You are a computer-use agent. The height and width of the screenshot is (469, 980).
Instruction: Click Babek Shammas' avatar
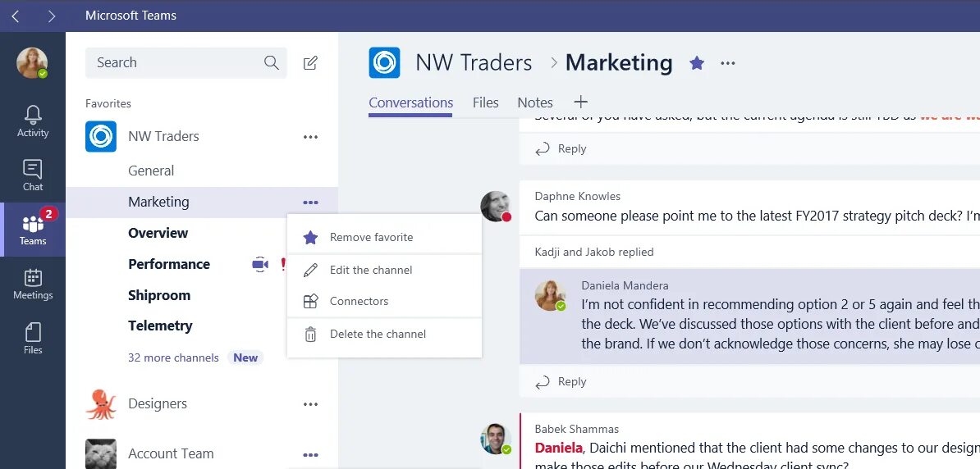pos(497,439)
